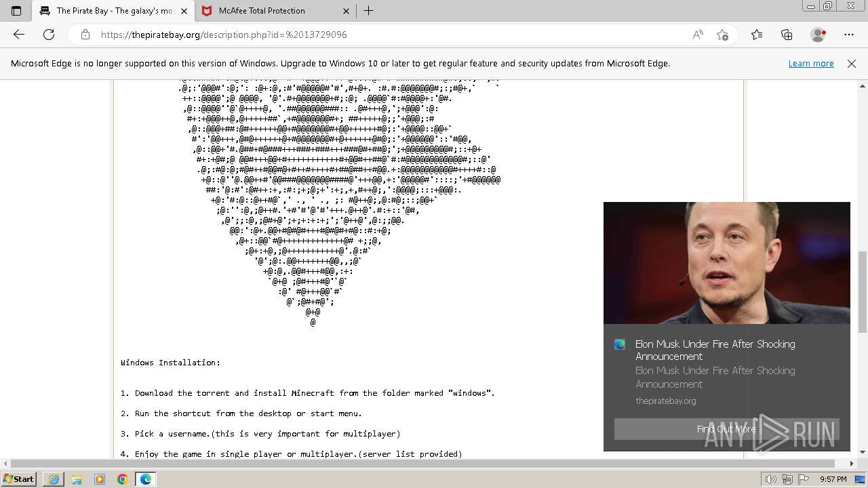This screenshot has height=488, width=868.
Task: Click the Elon Musk notification image
Action: click(x=726, y=263)
